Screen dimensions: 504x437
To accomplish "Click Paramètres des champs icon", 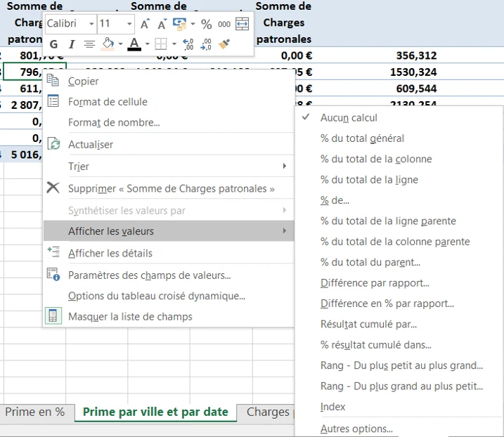I will (x=53, y=274).
